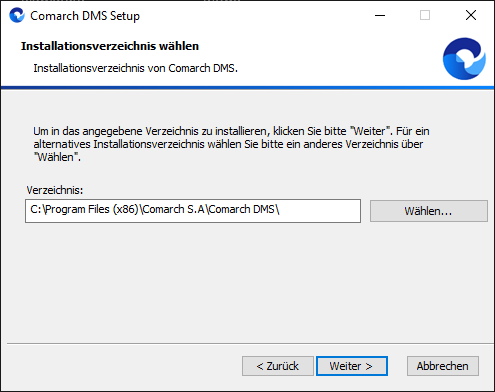This screenshot has height=392, width=495.
Task: Click the separator line above bottom buttons
Action: [250, 343]
